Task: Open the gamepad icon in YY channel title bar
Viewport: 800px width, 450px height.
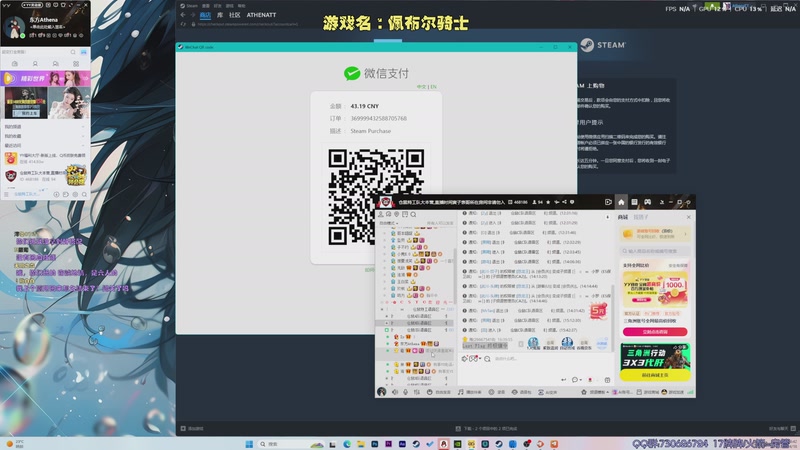Action: coord(647,202)
